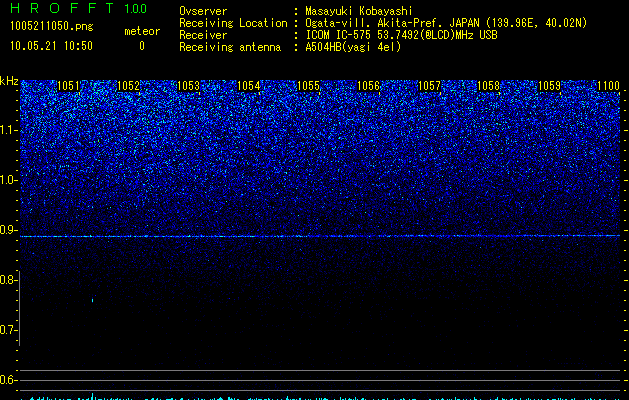Viewport: 629px width, 400px height.
Task: Click the HROFFT 1.0.0 title text
Action: click(x=79, y=8)
